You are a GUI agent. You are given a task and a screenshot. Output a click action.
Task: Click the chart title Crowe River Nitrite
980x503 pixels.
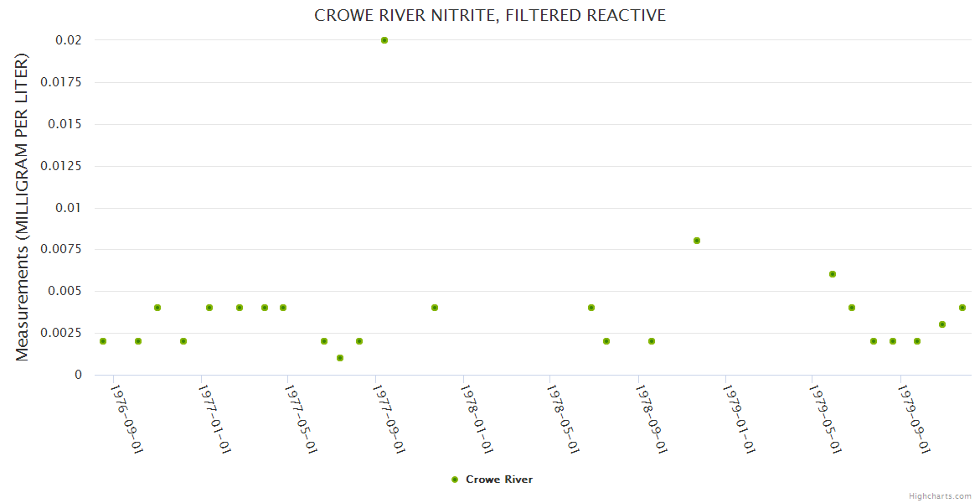[x=490, y=15]
